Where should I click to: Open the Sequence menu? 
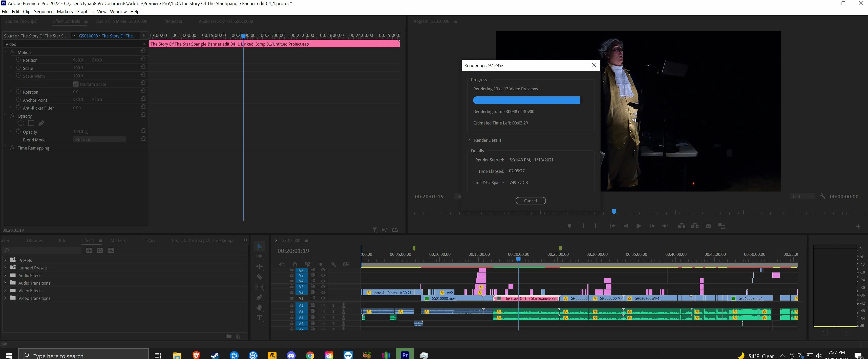click(44, 11)
